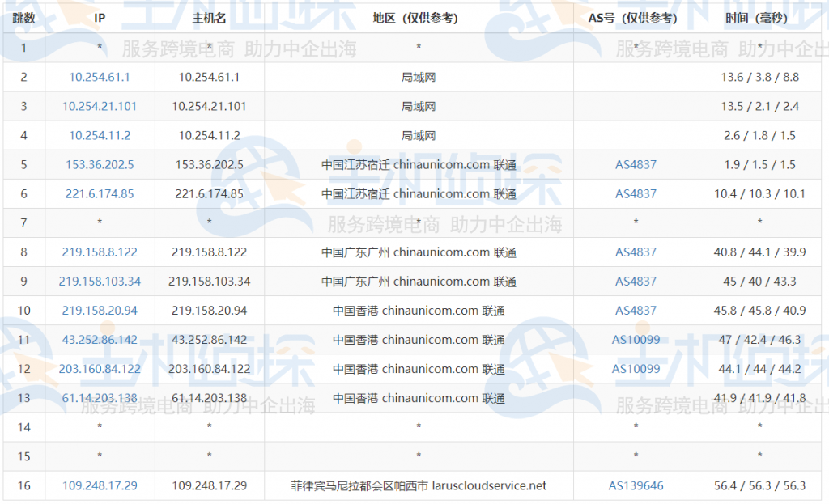This screenshot has width=829, height=504.
Task: Select time value 40.8 / 44.1 / 39.9
Action: (759, 252)
